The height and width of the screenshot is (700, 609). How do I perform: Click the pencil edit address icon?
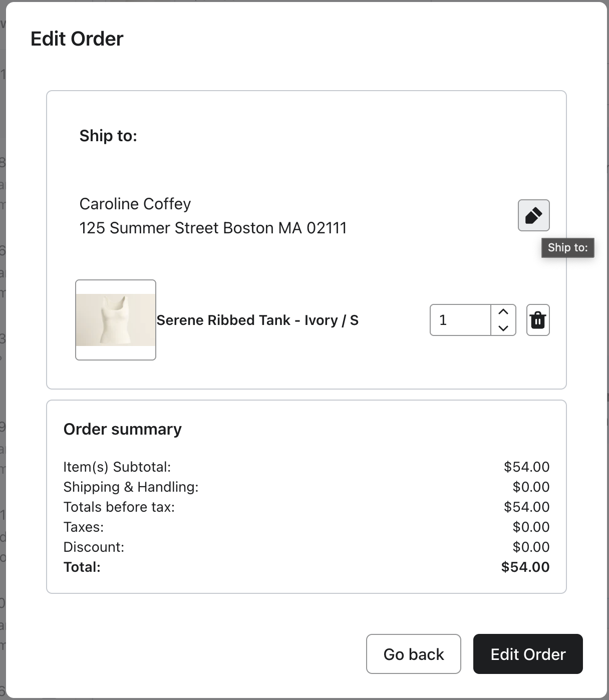[533, 215]
